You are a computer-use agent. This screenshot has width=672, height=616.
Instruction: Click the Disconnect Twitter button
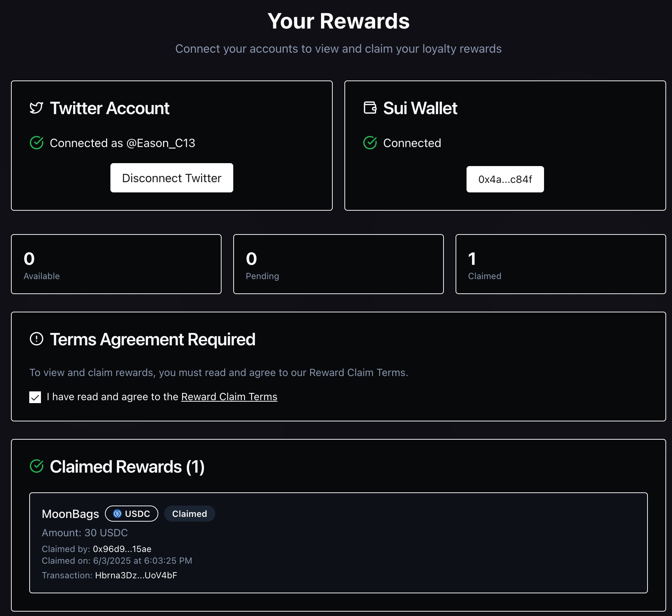(x=171, y=178)
